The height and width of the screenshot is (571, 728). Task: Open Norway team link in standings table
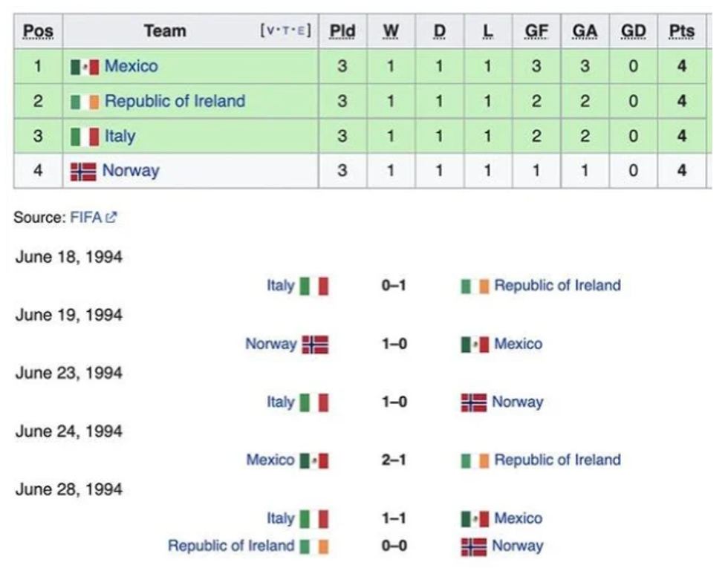131,171
